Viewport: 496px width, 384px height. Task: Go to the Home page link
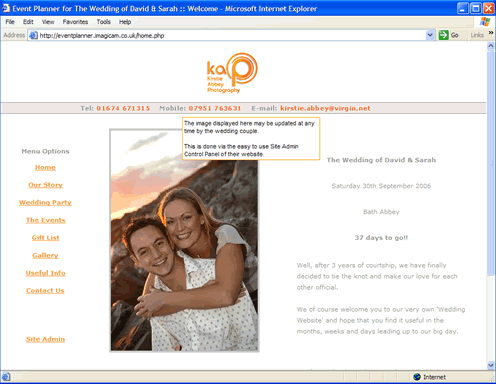pyautogui.click(x=45, y=167)
